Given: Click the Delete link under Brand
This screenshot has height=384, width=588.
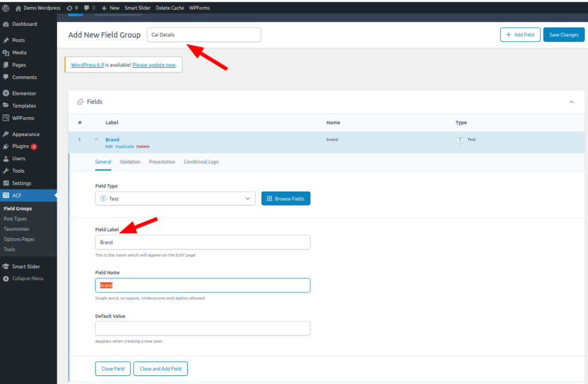Looking at the screenshot, I should tap(143, 147).
